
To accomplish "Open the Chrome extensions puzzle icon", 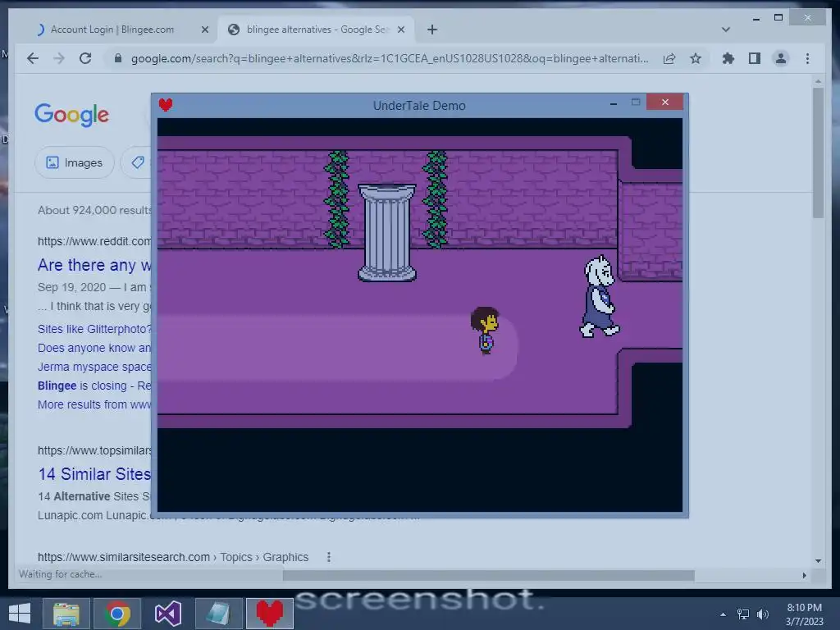I will 728,58.
